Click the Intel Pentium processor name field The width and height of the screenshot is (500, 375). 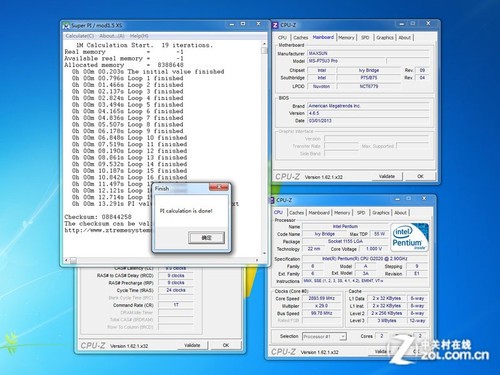coord(345,226)
